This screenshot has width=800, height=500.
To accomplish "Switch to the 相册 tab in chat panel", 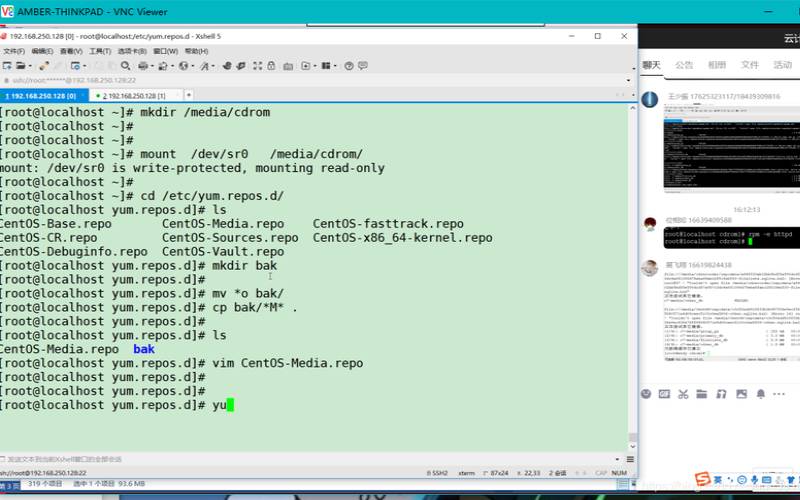I will tap(717, 65).
